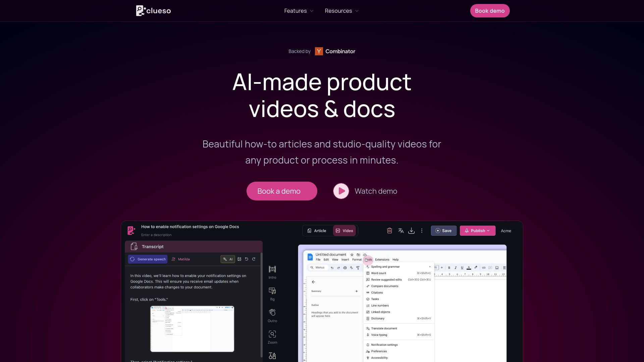Expand the Features dropdown in the navbar
This screenshot has height=362, width=644.
pyautogui.click(x=298, y=11)
